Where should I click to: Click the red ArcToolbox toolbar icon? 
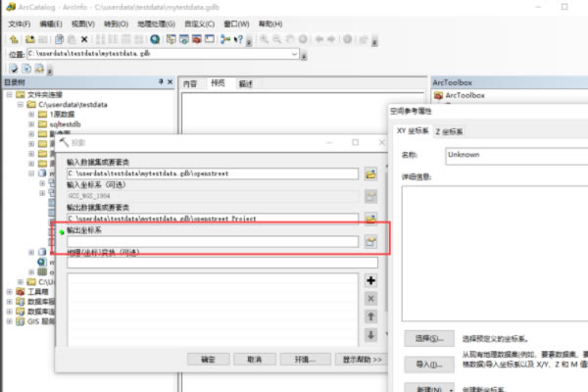[197, 39]
